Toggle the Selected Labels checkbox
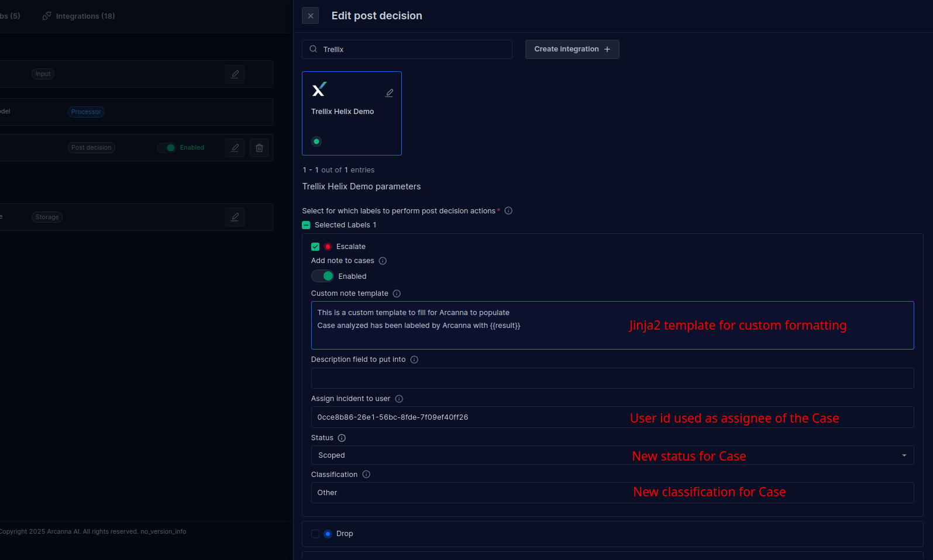Image resolution: width=933 pixels, height=560 pixels. click(x=306, y=225)
